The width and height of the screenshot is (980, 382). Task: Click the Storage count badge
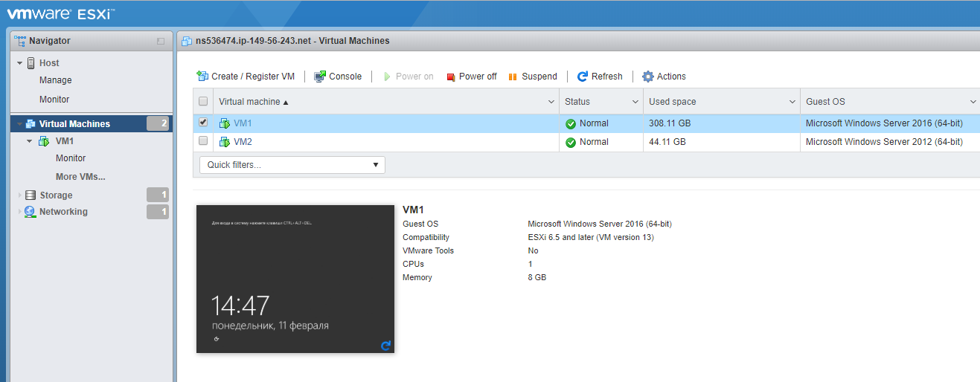158,195
